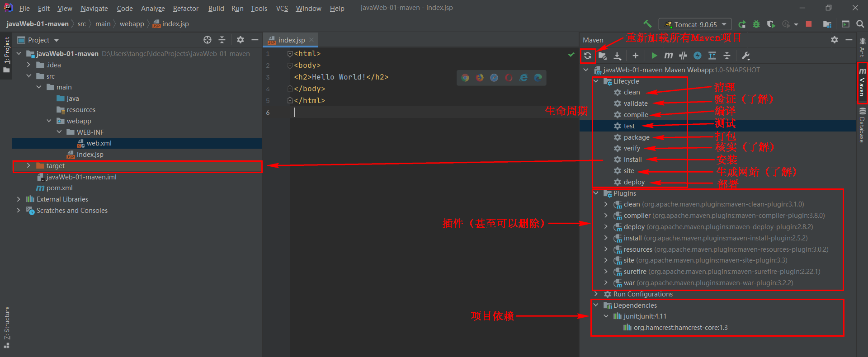Click webapp in navigation breadcrumb
Screen dimensions: 868x357
tap(132, 24)
